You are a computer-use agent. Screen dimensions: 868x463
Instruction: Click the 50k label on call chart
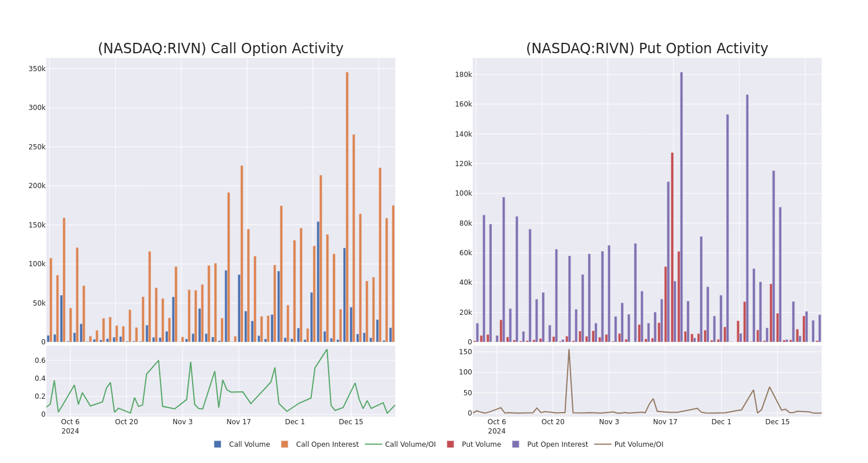pyautogui.click(x=39, y=303)
